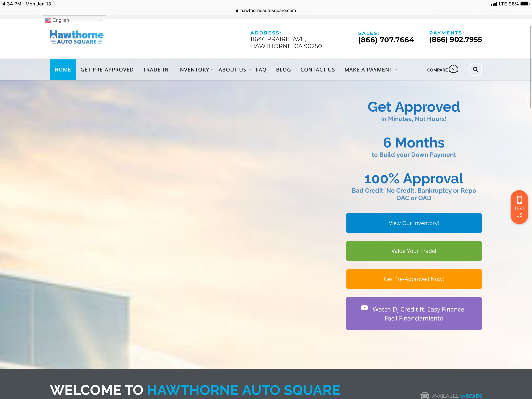Click the available cars car icon
The width and height of the screenshot is (532, 399).
[425, 395]
